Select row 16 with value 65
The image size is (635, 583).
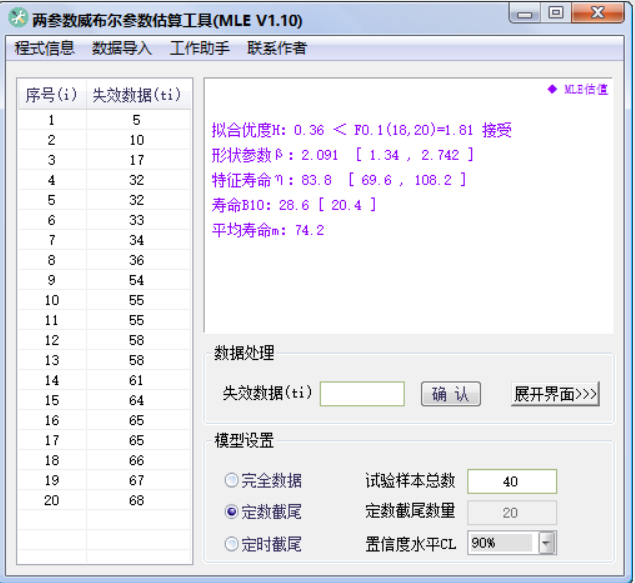click(x=104, y=421)
